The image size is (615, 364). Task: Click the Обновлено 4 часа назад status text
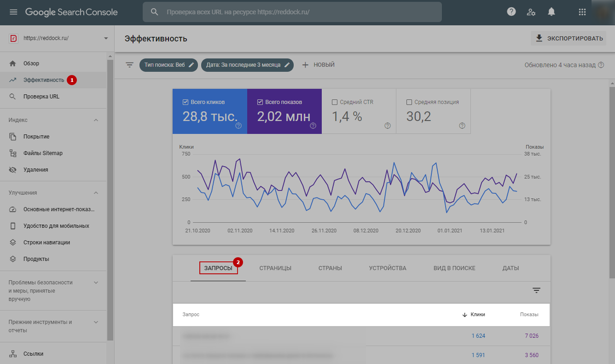click(560, 65)
